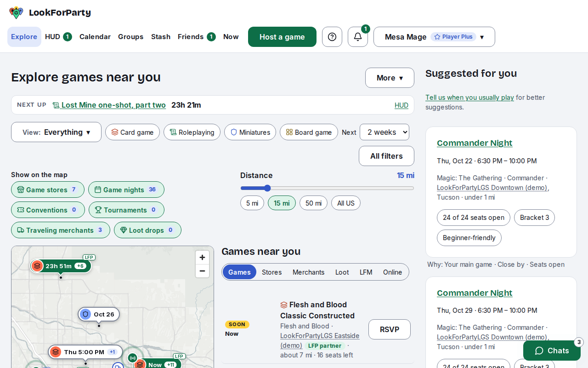The width and height of the screenshot is (588, 368).
Task: Open the Lost Mine one-shot, part two link
Action: coord(109,105)
